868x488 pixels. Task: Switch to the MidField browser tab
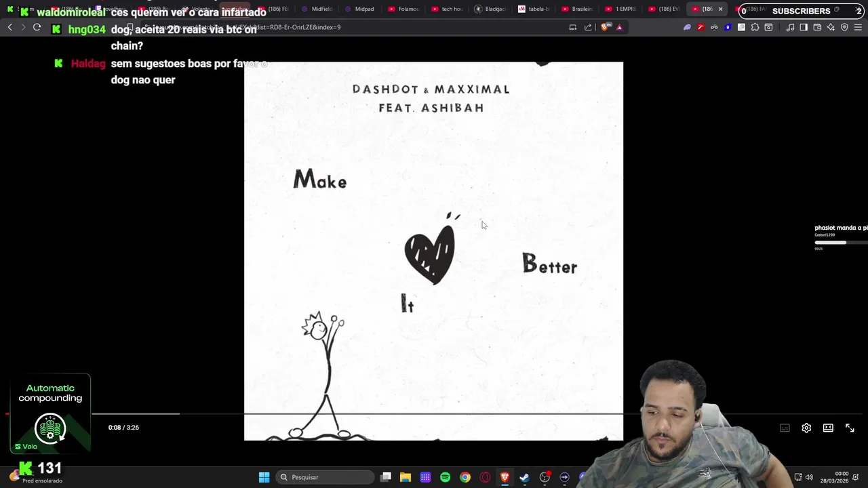click(317, 9)
